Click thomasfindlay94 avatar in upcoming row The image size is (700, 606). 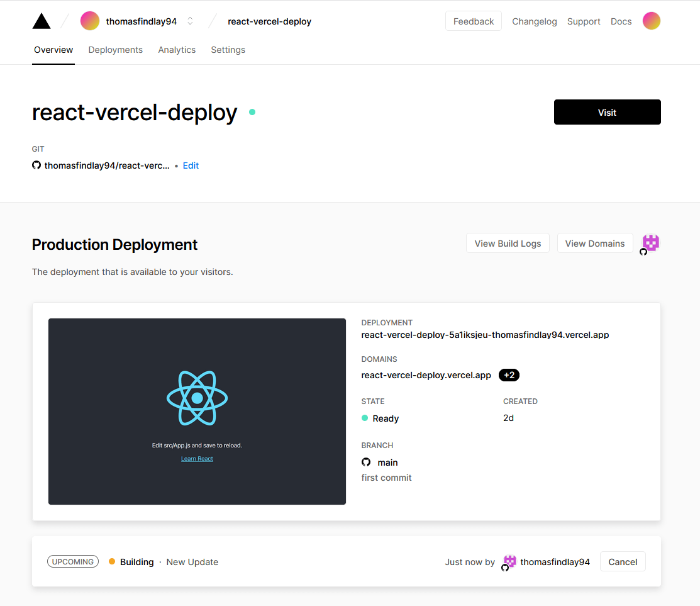(x=509, y=562)
